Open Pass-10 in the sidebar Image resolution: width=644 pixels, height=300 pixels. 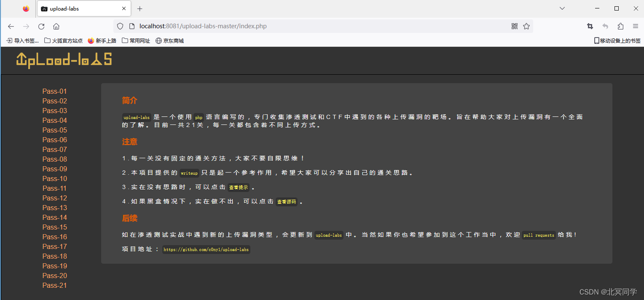55,178
